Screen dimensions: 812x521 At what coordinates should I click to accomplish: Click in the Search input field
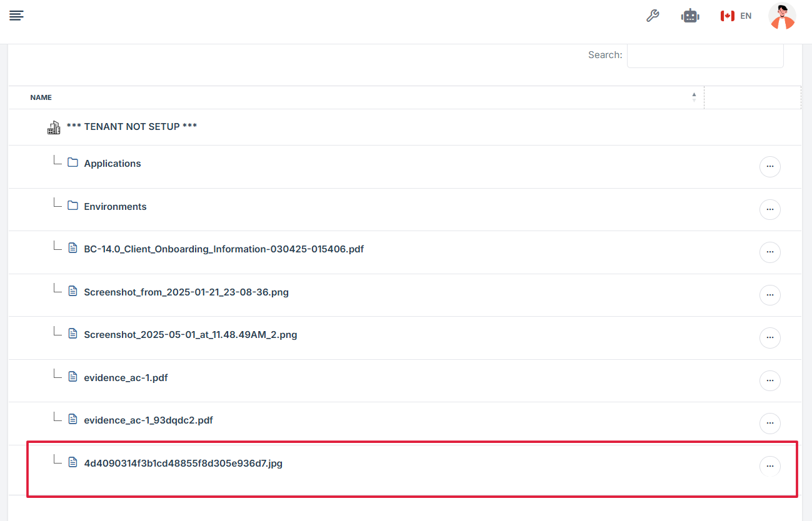704,56
